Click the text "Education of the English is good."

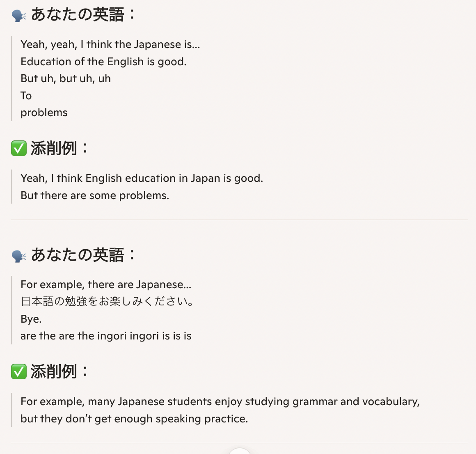pyautogui.click(x=103, y=62)
